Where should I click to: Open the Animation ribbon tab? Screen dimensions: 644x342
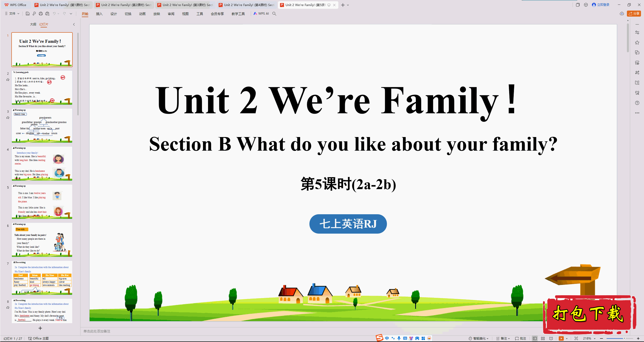coord(142,14)
